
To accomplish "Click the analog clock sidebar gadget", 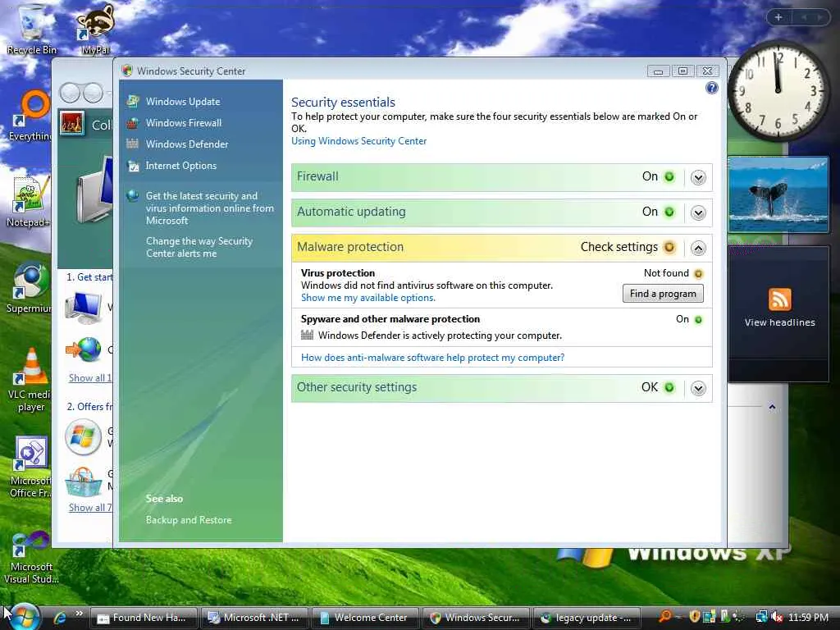I will coord(778,91).
